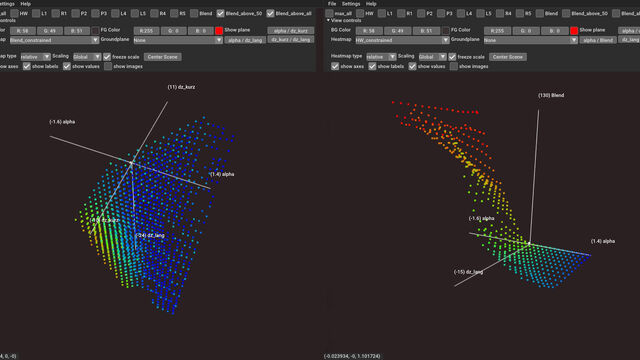The width and height of the screenshot is (640, 360).
Task: Open Global scaling dropdown in left window
Action: click(x=87, y=57)
